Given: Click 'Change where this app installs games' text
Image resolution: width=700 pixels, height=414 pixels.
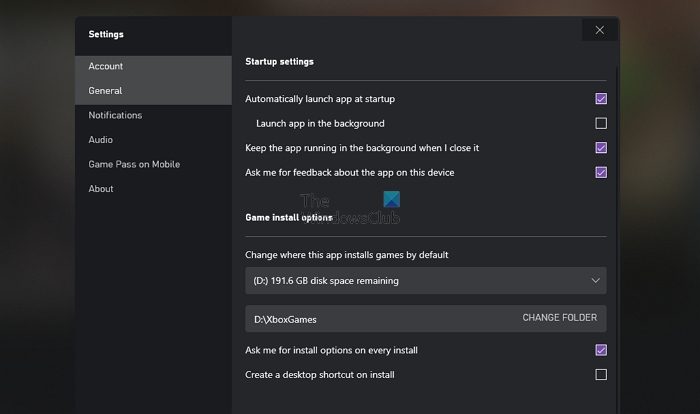Looking at the screenshot, I should [x=346, y=255].
